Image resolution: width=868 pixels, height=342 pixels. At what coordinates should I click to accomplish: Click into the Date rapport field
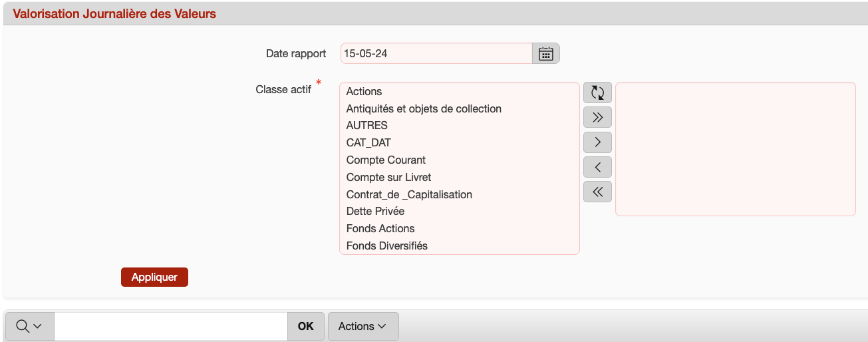tap(436, 53)
